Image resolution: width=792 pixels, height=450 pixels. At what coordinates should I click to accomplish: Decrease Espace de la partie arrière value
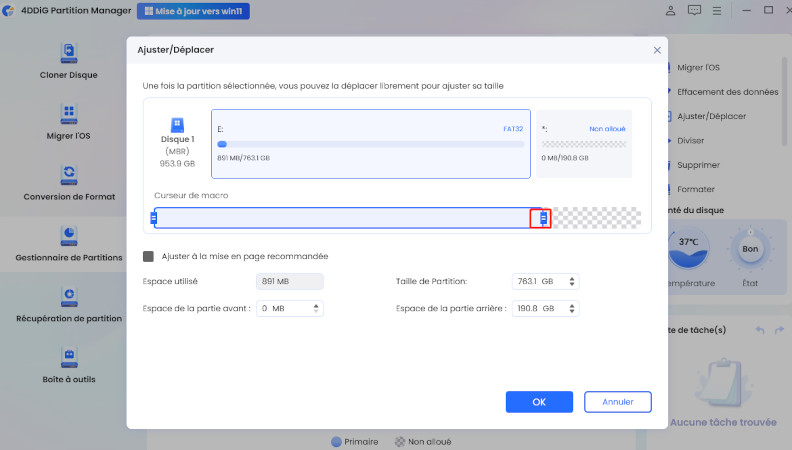pyautogui.click(x=571, y=312)
